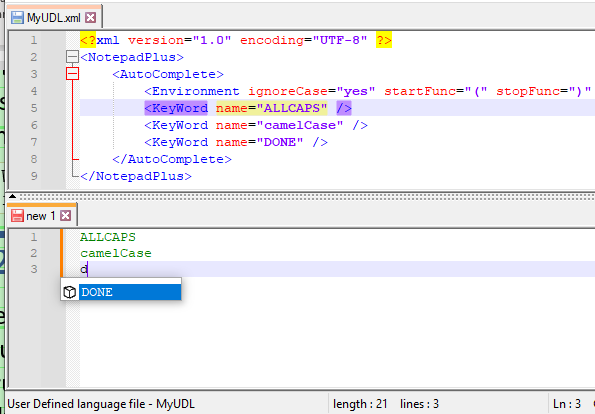
Task: Switch to the MyUDL.xml tab
Action: pyautogui.click(x=54, y=17)
